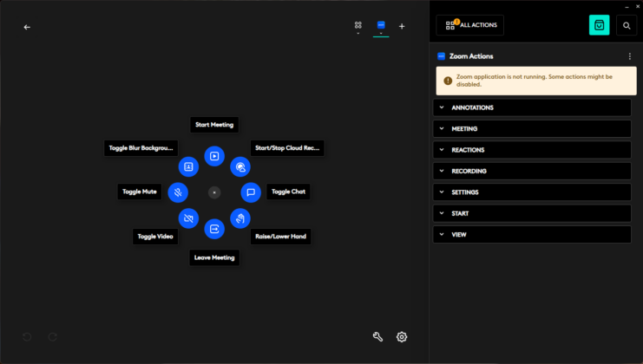The image size is (643, 364).
Task: Add a new ring with plus icon
Action: [x=402, y=26]
